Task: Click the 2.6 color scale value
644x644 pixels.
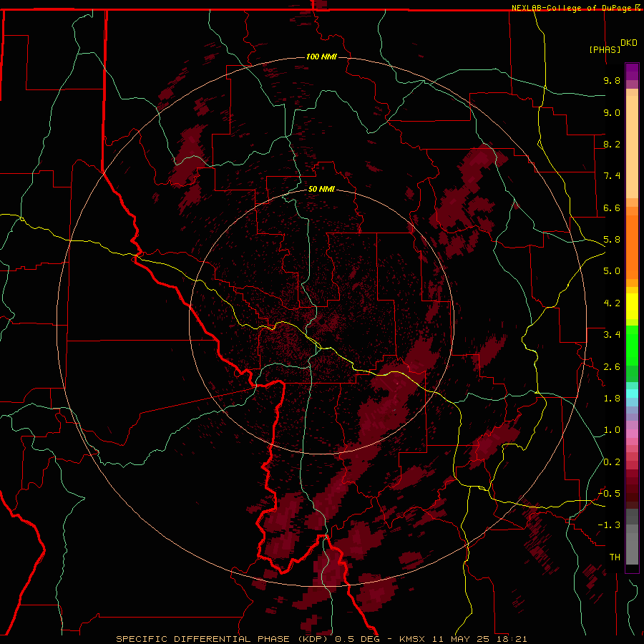Action: coord(612,367)
